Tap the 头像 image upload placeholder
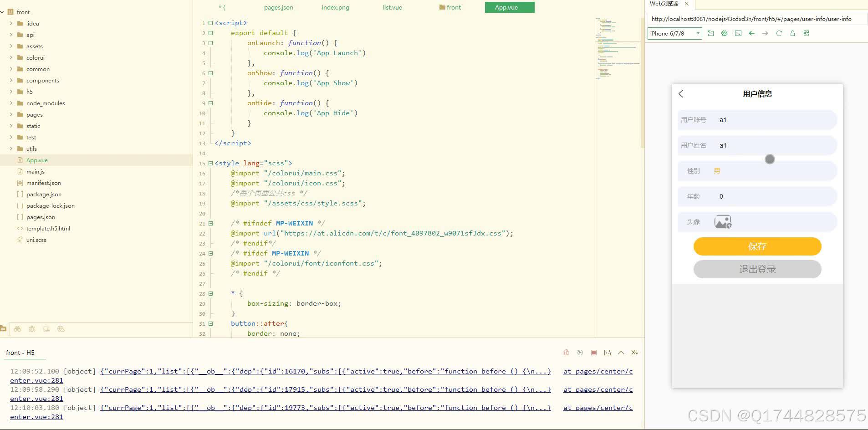The width and height of the screenshot is (868, 430). (723, 222)
